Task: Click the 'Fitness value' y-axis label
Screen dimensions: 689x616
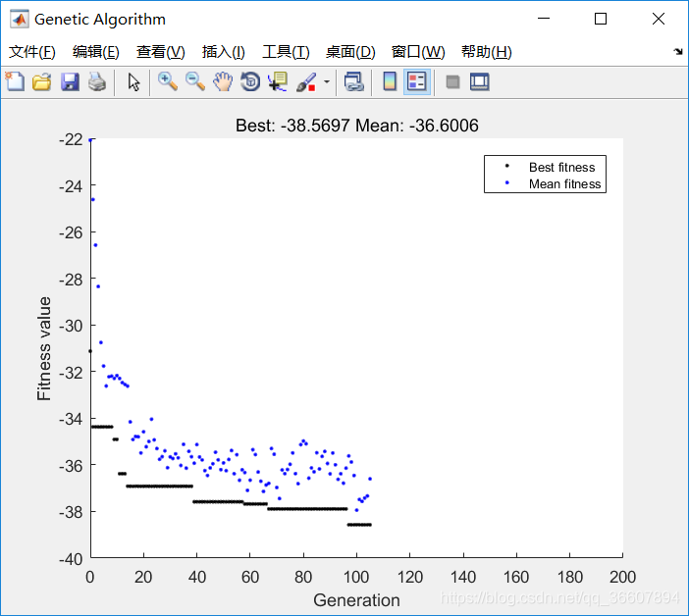Action: [x=43, y=348]
